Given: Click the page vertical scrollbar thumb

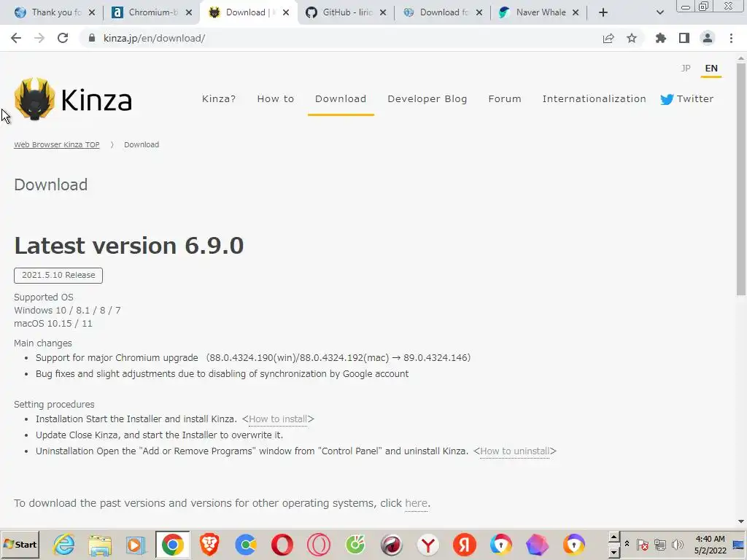Looking at the screenshot, I should pyautogui.click(x=741, y=179).
